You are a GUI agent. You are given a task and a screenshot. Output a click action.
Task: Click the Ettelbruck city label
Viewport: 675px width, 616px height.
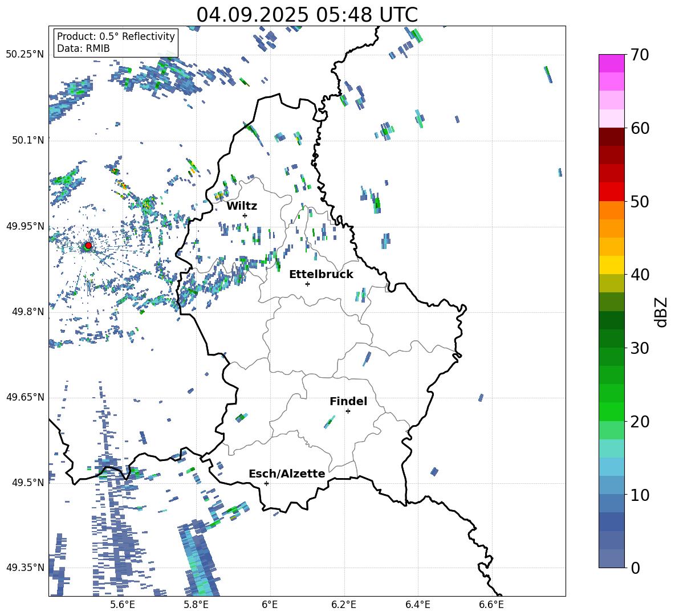321,275
